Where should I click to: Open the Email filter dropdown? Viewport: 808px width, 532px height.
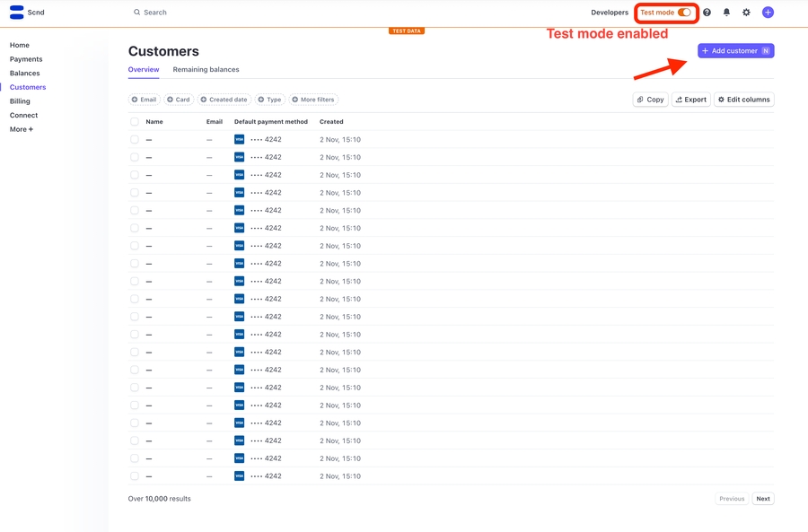click(x=145, y=100)
